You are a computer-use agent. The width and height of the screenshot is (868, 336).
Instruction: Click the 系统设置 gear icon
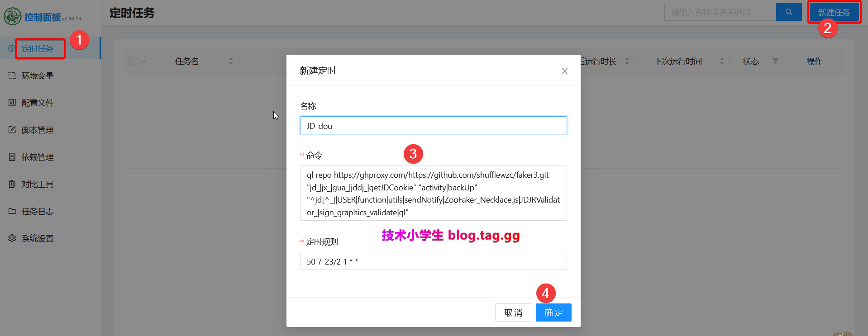12,238
